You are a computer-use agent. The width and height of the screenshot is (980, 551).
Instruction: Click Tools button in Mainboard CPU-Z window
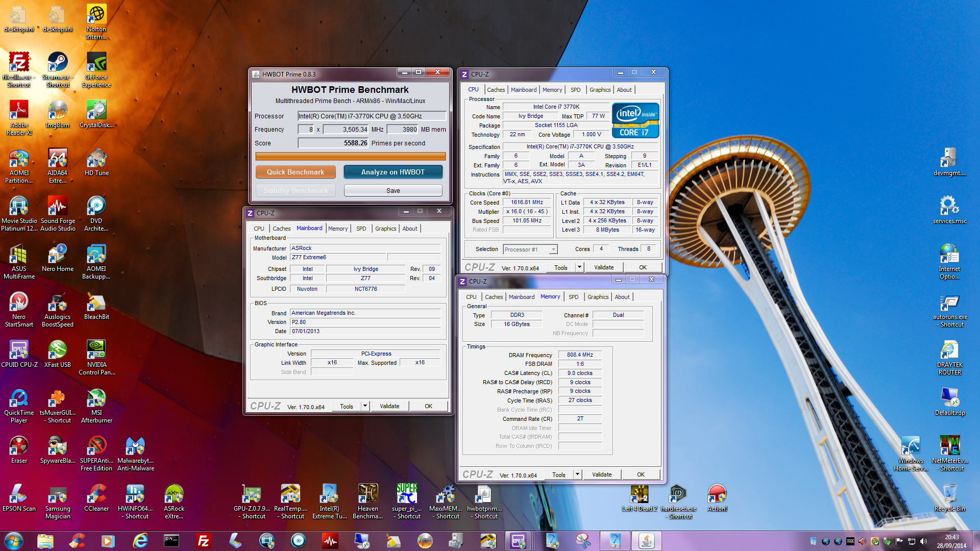point(347,406)
